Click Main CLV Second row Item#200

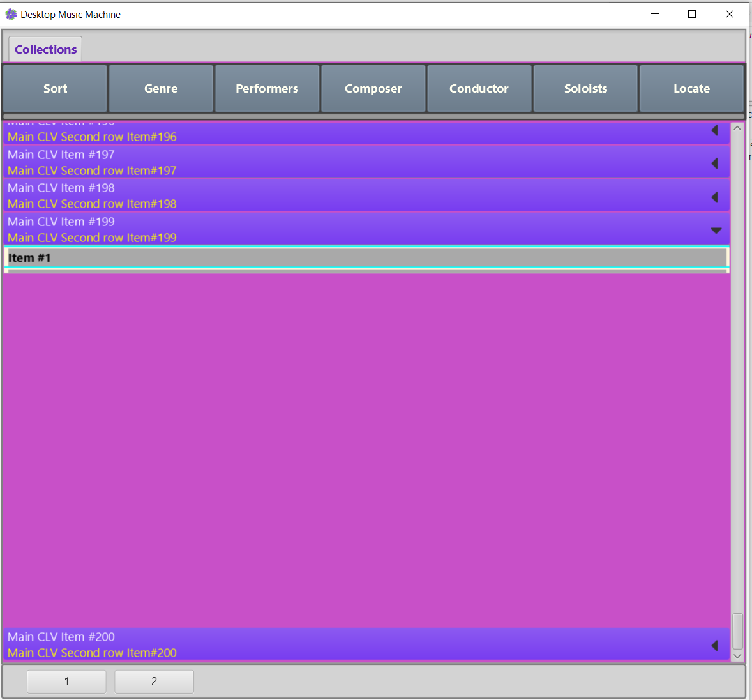click(x=92, y=653)
